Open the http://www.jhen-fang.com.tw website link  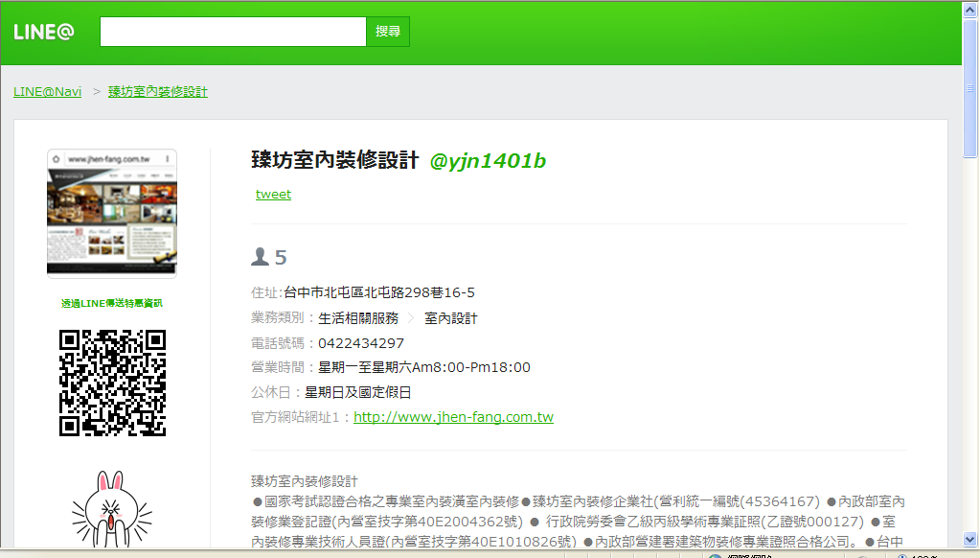(x=454, y=417)
